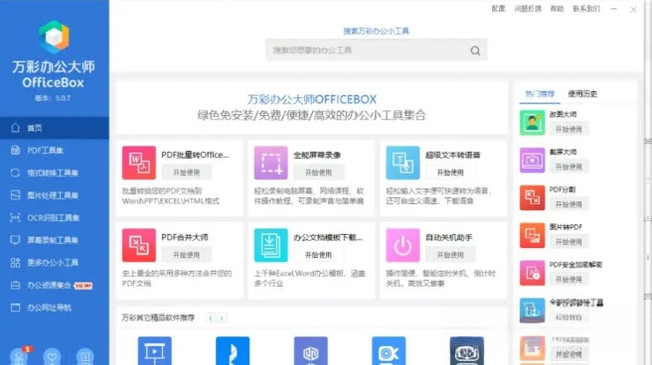Select the 格式转换工具集 sidebar item

coord(54,173)
